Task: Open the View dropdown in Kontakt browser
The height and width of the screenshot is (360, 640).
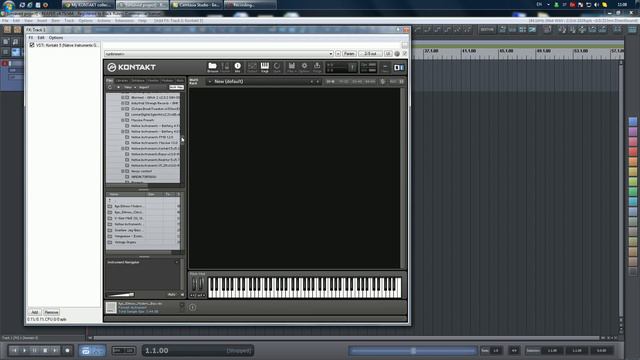Action: (129, 87)
